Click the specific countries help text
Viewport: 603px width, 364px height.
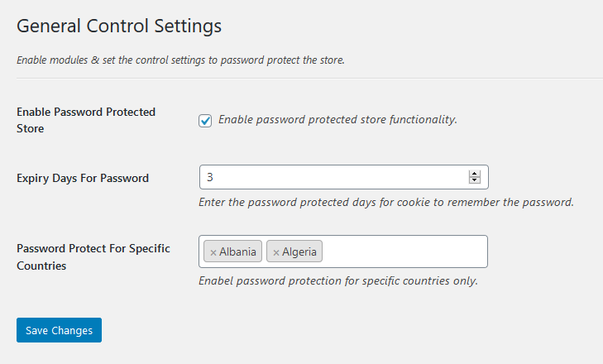(x=338, y=280)
